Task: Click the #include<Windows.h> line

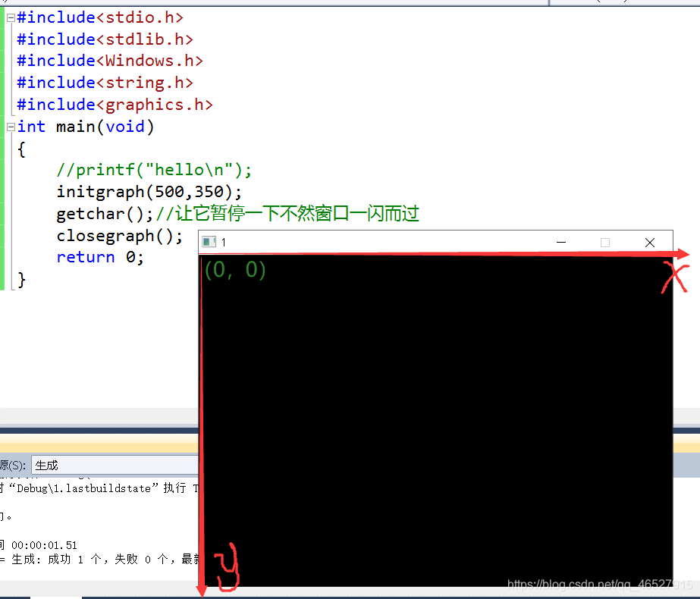Action: [x=110, y=61]
